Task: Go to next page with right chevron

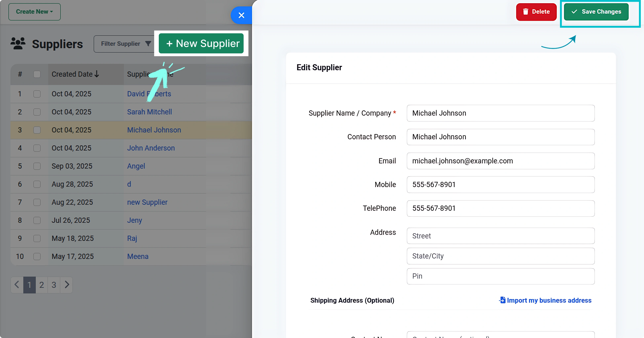Action: (67, 285)
